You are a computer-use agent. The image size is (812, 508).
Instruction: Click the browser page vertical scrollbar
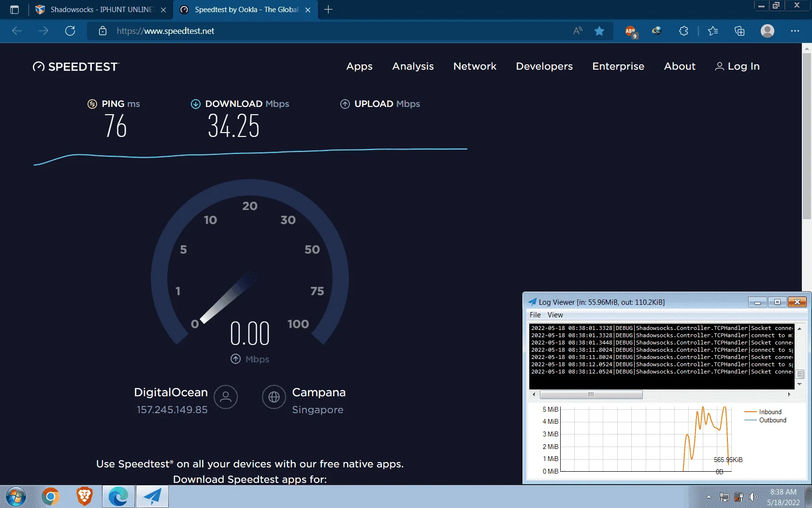[x=807, y=135]
